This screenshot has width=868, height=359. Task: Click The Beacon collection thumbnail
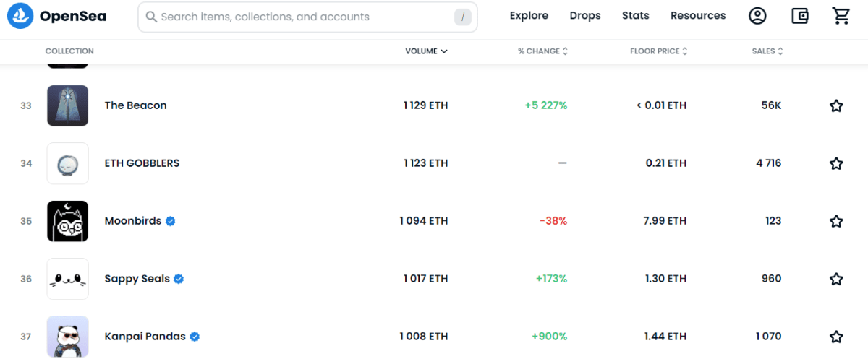(x=68, y=105)
